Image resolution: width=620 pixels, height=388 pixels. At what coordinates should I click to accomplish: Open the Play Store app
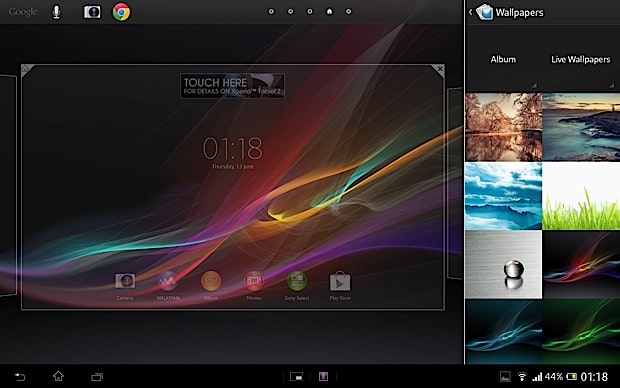tap(340, 286)
